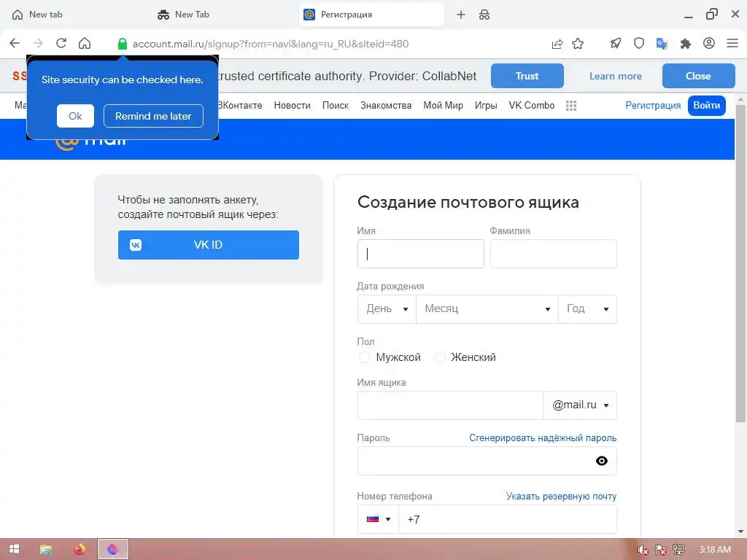This screenshot has height=560, width=747.
Task: Open Игры in the portal menu
Action: [x=486, y=106]
